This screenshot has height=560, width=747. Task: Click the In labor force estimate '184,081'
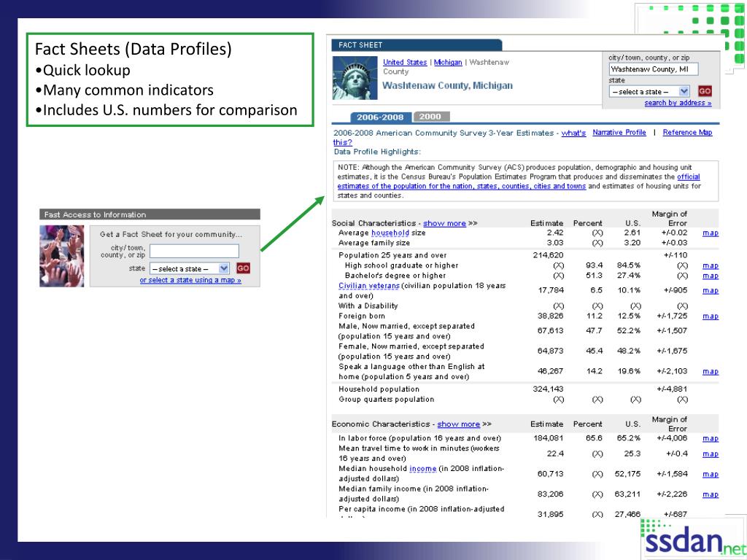[548, 438]
